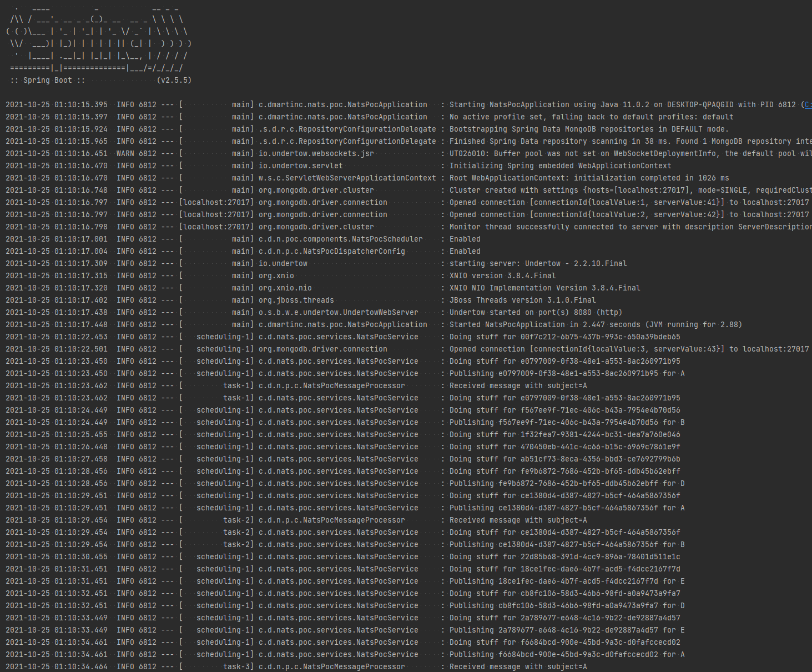Click logger 'w.s.c.ServletWebServerApplicationContext'
812x672 pixels.
[x=347, y=178]
